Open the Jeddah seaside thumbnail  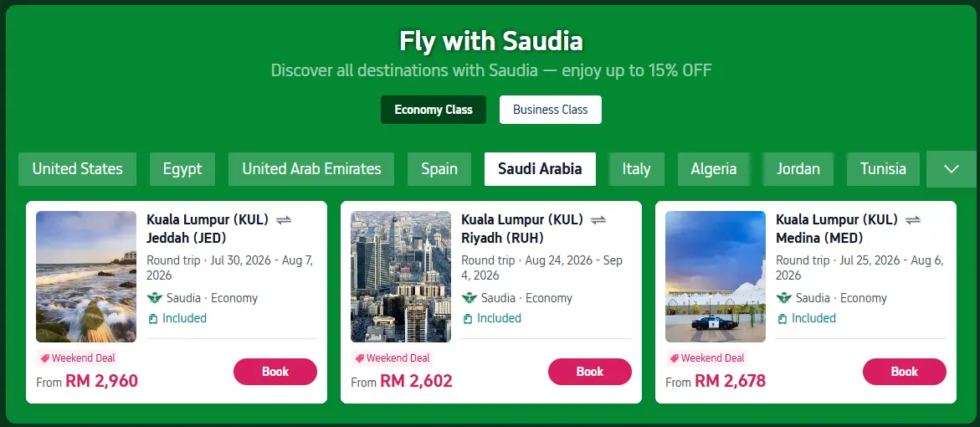(x=86, y=276)
